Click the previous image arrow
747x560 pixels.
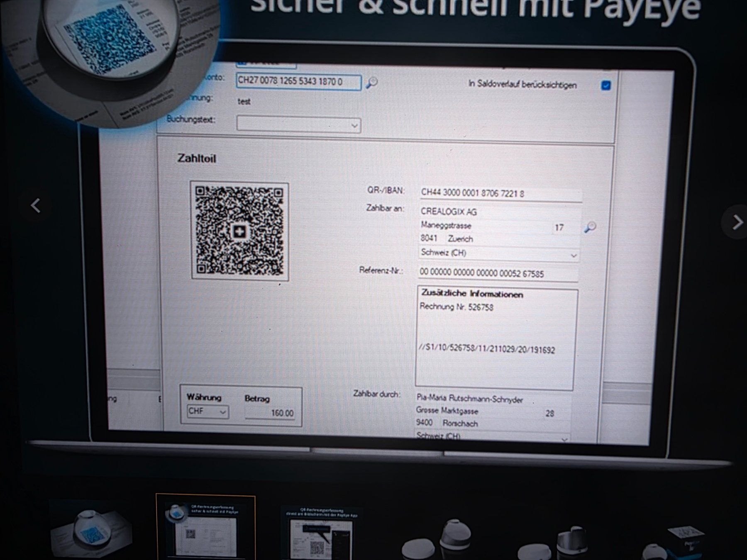click(36, 205)
